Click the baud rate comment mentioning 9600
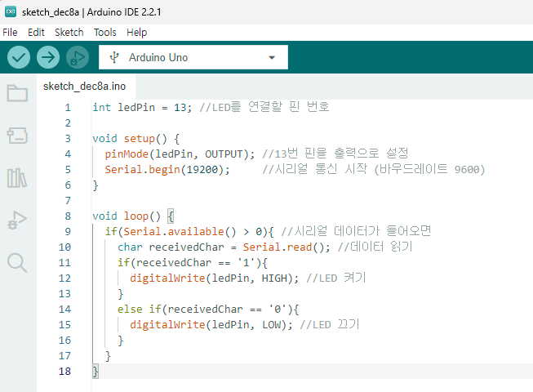Viewport: 533px width, 392px height. tap(374, 169)
